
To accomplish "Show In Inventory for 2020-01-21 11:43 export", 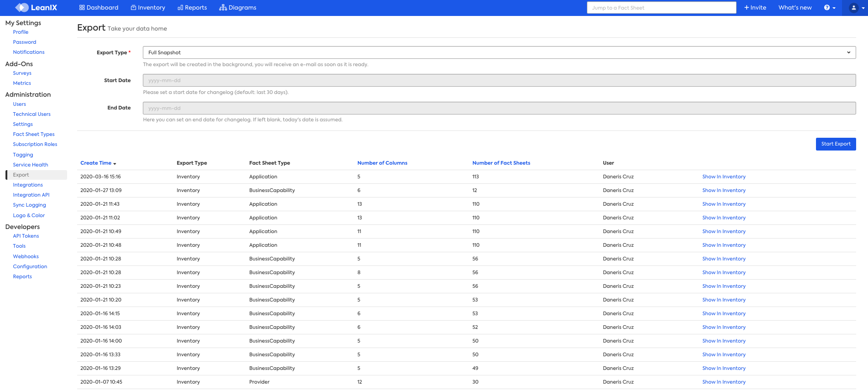I will 724,204.
